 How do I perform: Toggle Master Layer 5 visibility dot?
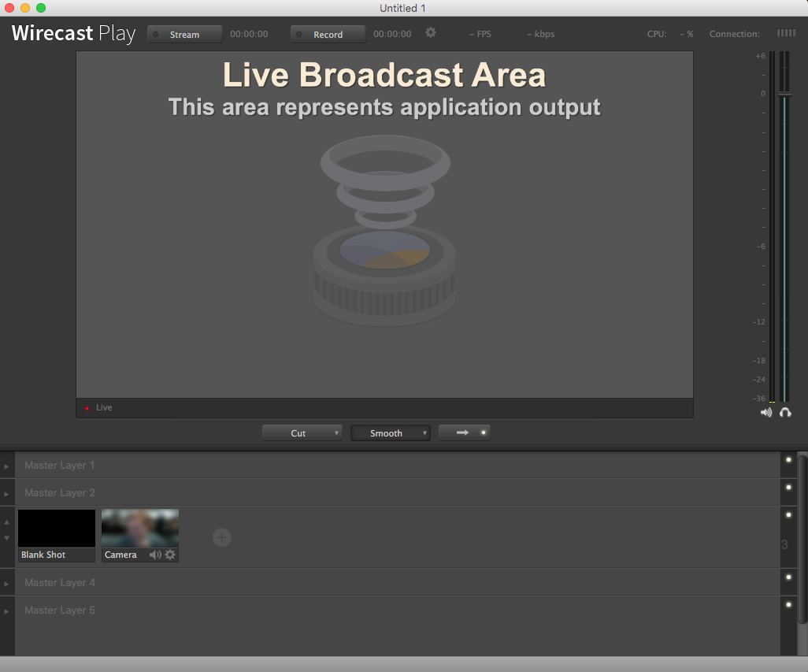pos(788,604)
